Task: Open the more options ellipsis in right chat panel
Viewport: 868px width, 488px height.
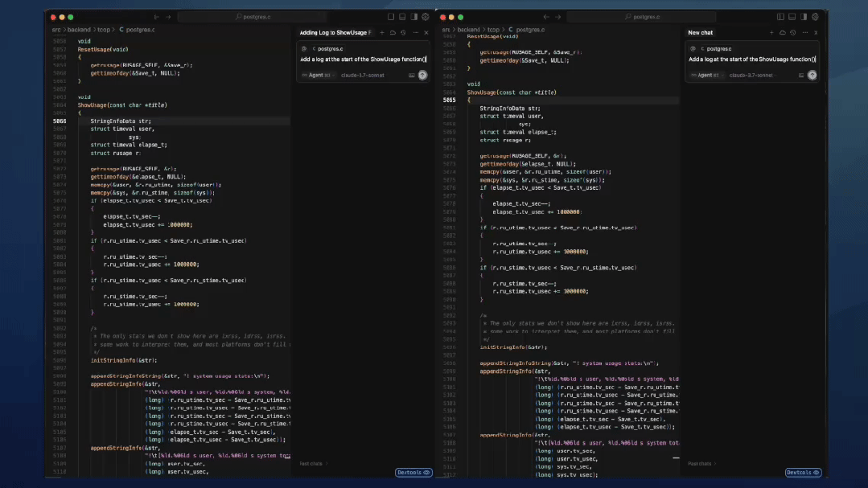Action: pos(804,33)
